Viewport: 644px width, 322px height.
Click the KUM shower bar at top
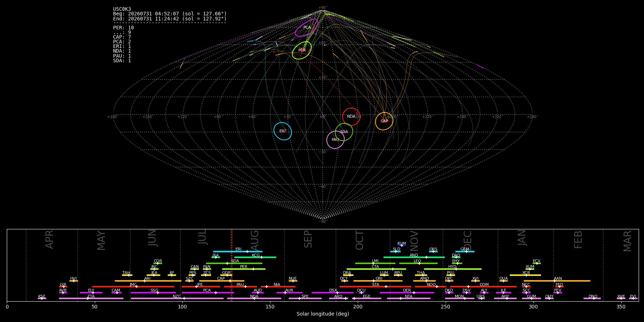click(x=402, y=245)
